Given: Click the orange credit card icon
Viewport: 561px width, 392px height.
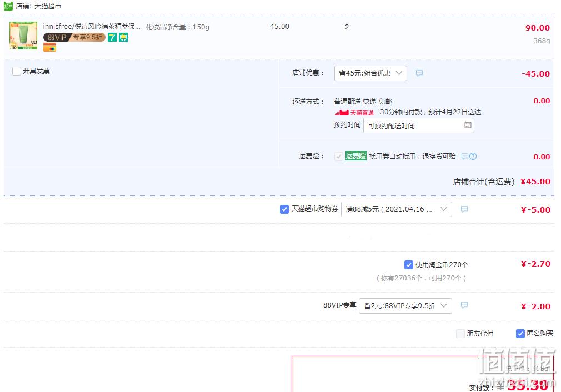Looking at the screenshot, I should (x=50, y=47).
